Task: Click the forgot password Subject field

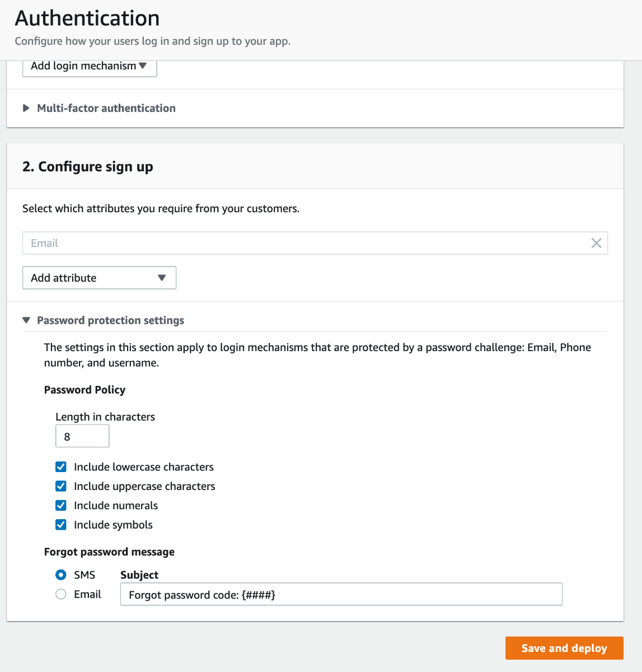Action: click(341, 594)
